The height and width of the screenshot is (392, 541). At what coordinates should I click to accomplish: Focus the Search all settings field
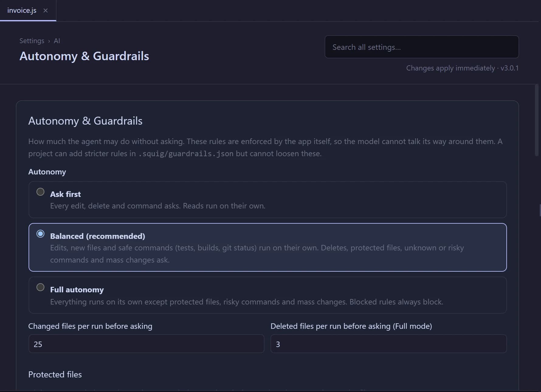click(x=422, y=47)
